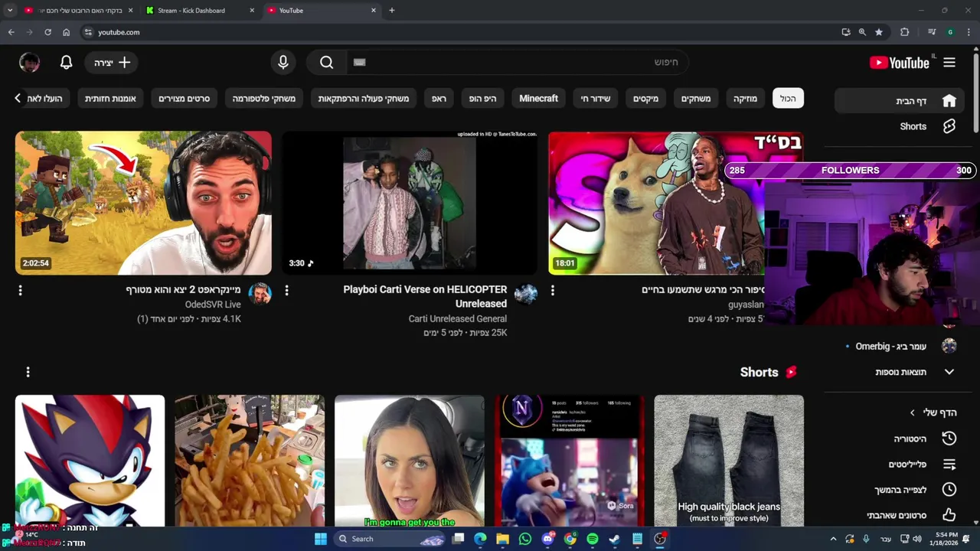This screenshot has height=551, width=980.
Task: Start voice search with the microphone icon
Action: click(283, 63)
